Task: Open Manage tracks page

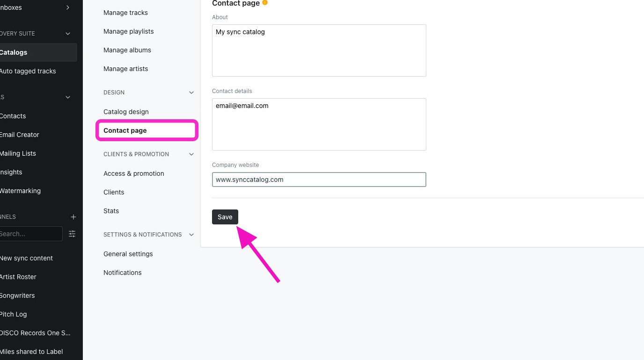Action: coord(125,13)
